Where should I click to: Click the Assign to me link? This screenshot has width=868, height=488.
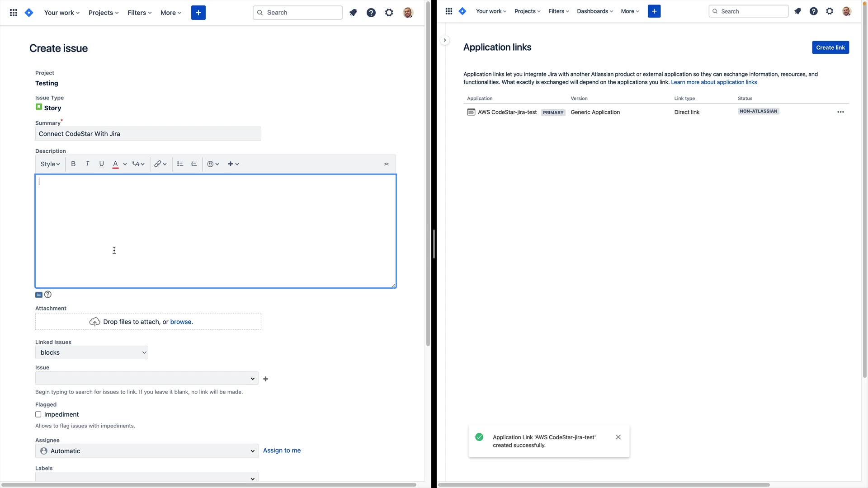[282, 450]
